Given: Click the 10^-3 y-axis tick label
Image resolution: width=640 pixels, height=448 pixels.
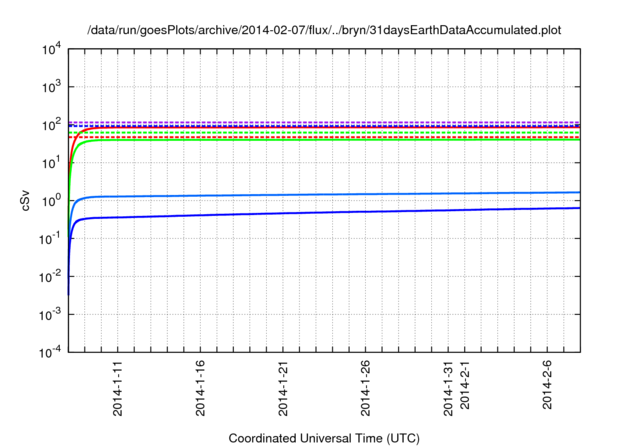Looking at the screenshot, I should (x=51, y=315).
